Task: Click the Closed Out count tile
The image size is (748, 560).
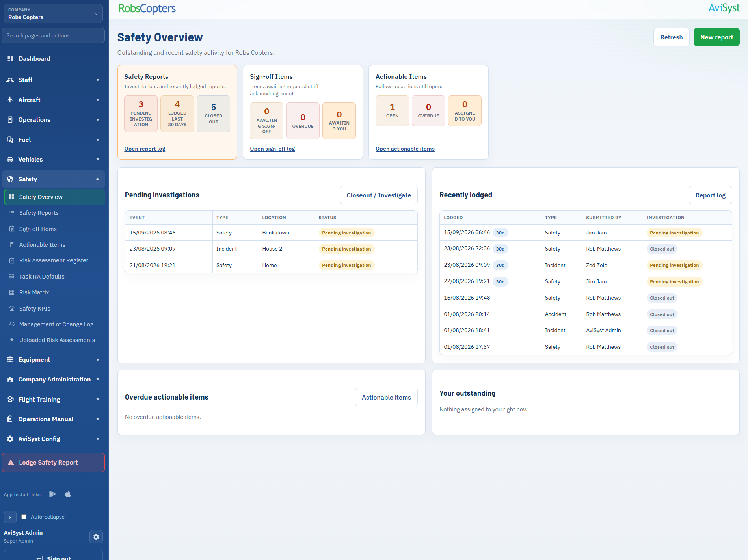Action: pos(213,113)
